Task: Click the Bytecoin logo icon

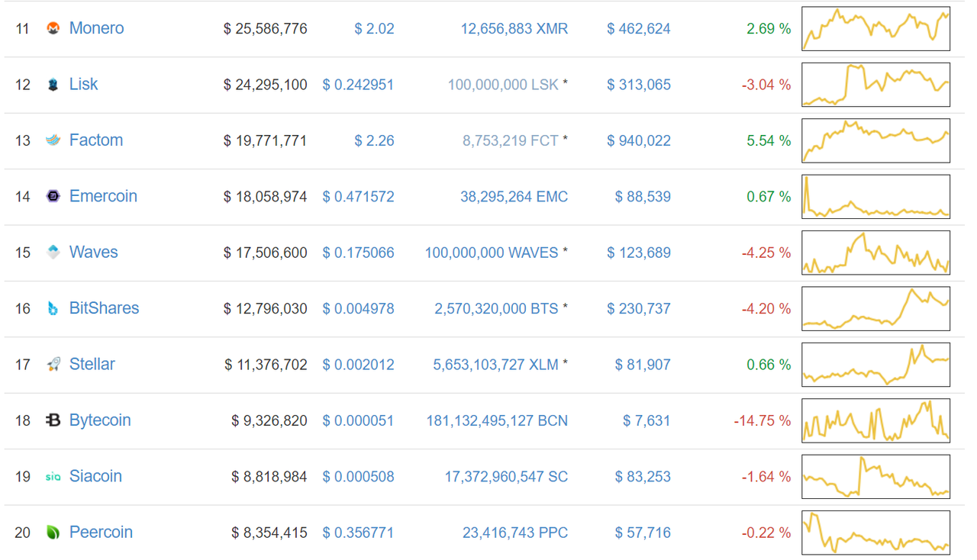Action: pyautogui.click(x=53, y=420)
